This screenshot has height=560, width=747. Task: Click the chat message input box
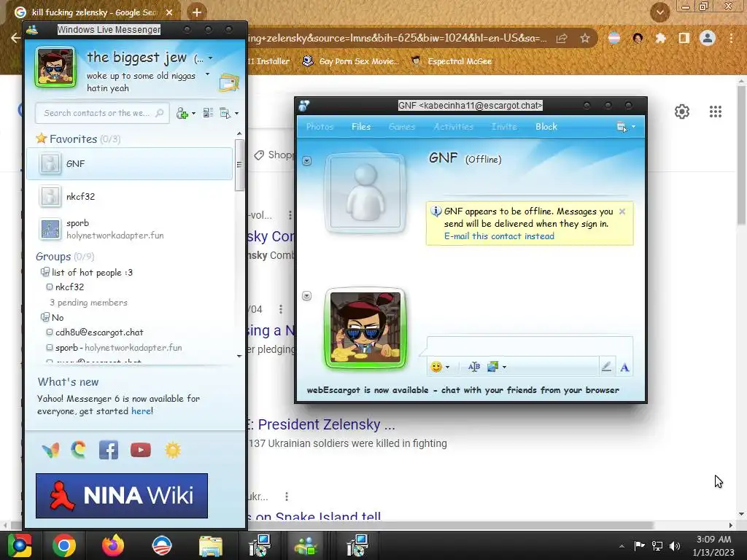coord(530,346)
